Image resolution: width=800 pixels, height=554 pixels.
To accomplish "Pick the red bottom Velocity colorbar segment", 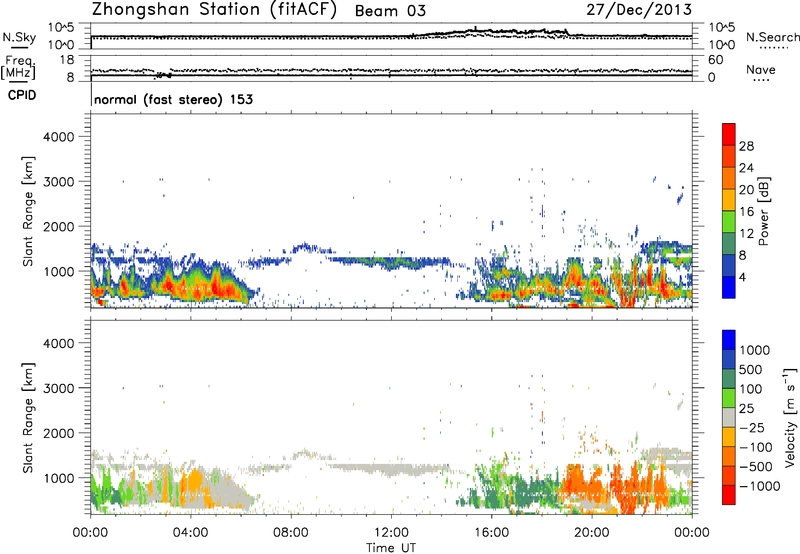I will coord(729,495).
